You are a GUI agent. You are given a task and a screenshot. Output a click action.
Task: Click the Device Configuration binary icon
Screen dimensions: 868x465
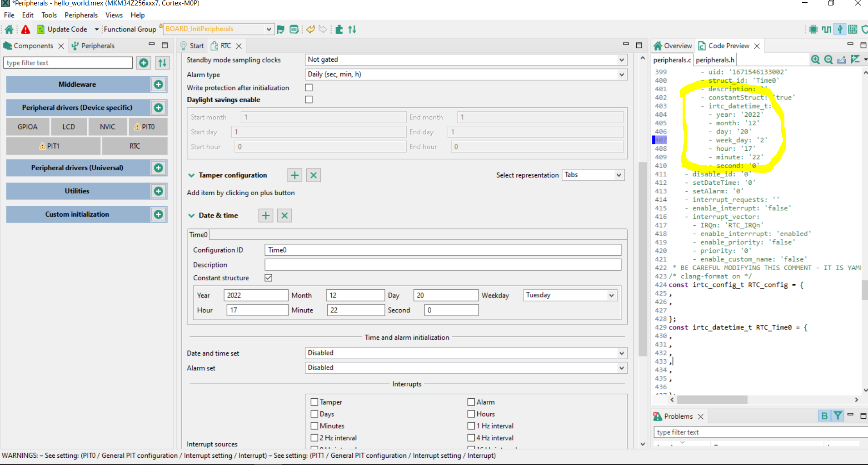coord(853,29)
